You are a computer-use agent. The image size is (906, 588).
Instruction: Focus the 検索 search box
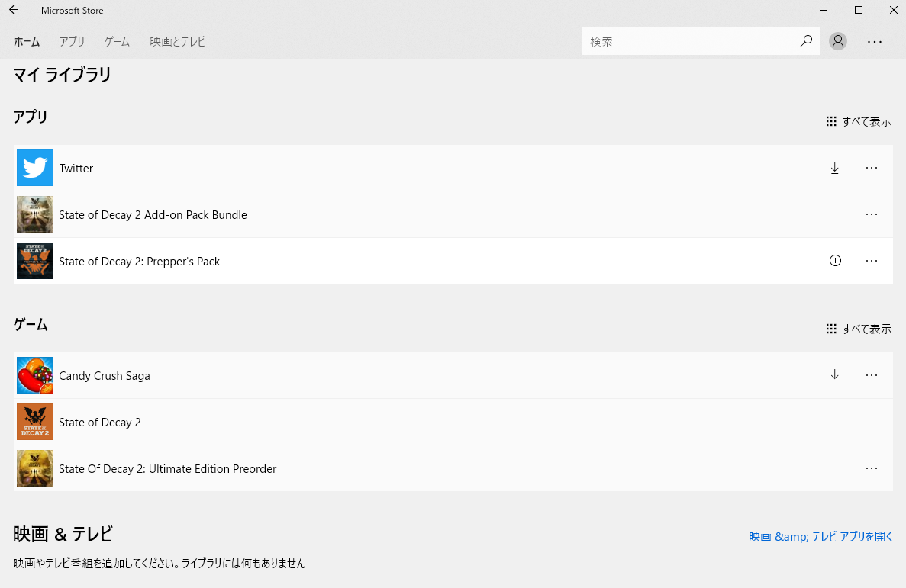(x=701, y=41)
